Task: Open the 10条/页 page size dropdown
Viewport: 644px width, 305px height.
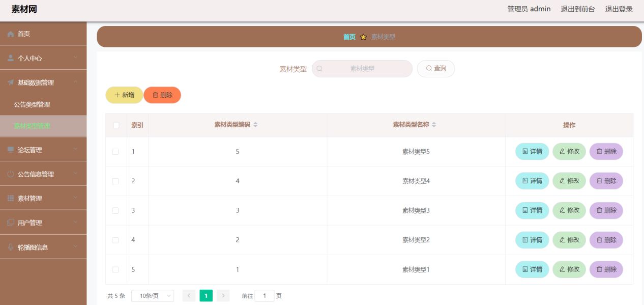Action: (x=153, y=296)
